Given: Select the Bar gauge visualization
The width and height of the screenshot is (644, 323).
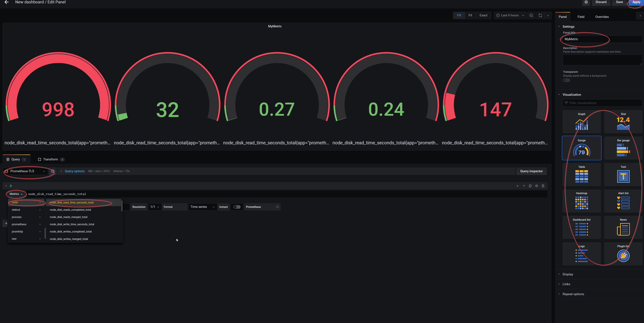Looking at the screenshot, I should point(623,148).
